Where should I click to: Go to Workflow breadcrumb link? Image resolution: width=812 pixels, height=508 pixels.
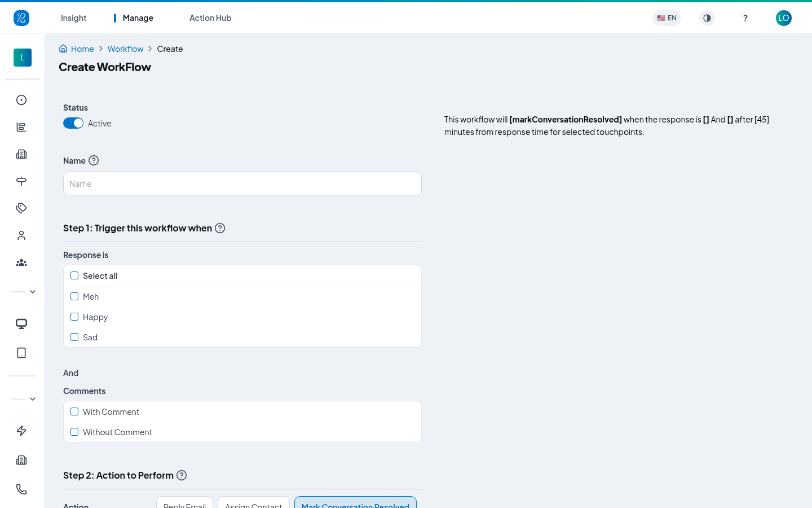click(x=125, y=49)
